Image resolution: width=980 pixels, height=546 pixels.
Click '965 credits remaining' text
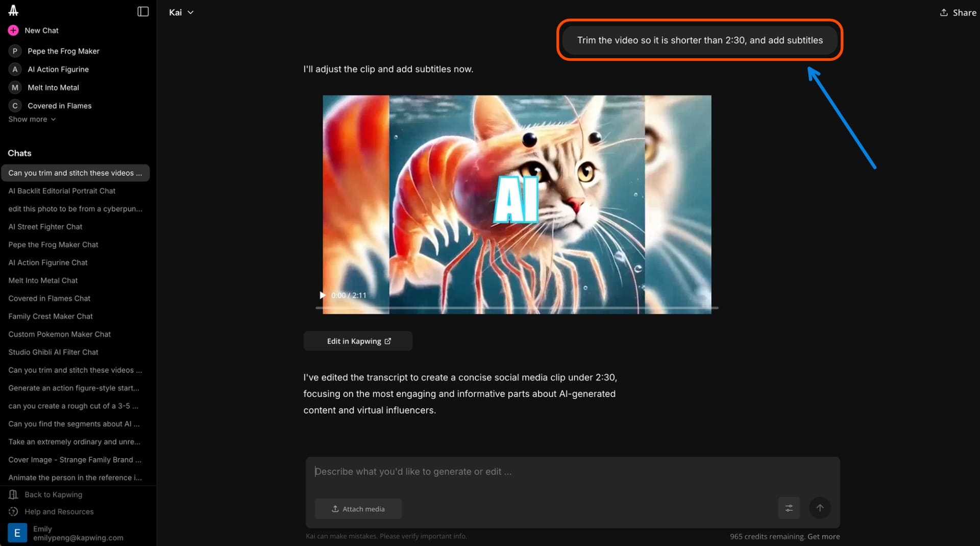(767, 536)
